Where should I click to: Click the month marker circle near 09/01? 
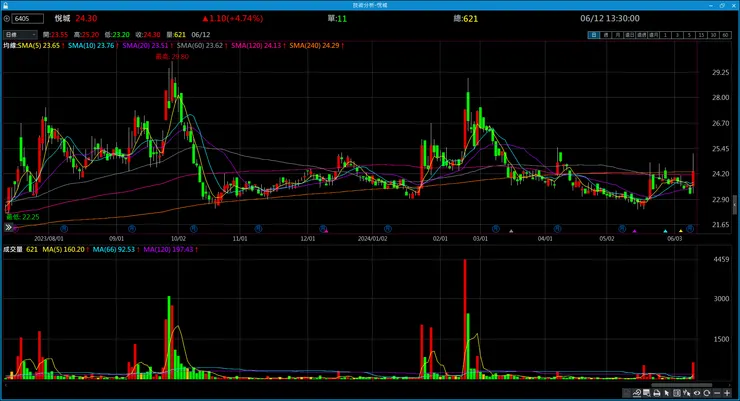coord(132,229)
